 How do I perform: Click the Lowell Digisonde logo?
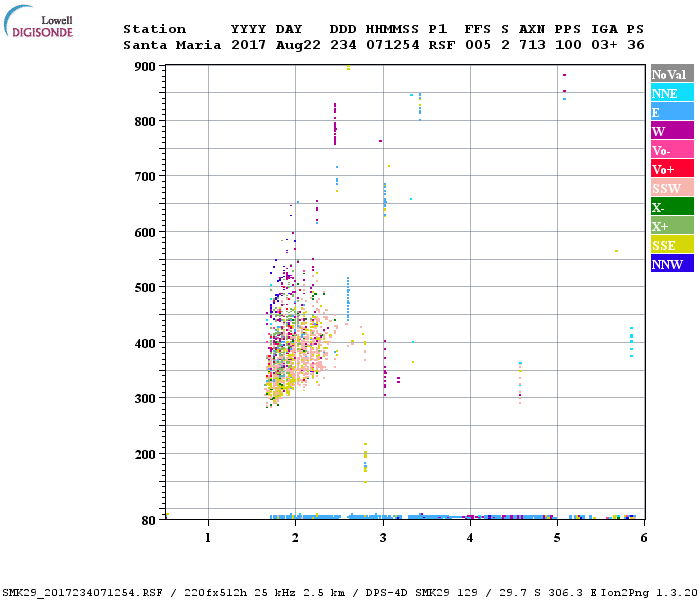(x=38, y=22)
